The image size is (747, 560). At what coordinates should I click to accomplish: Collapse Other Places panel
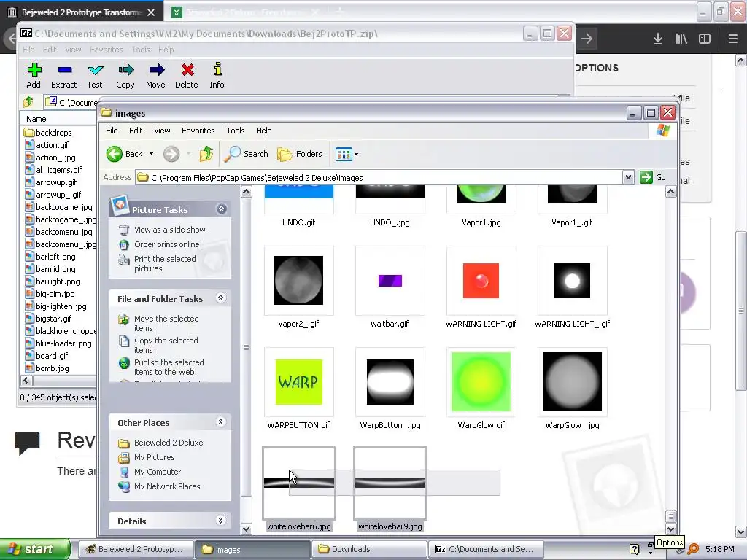pyautogui.click(x=220, y=422)
